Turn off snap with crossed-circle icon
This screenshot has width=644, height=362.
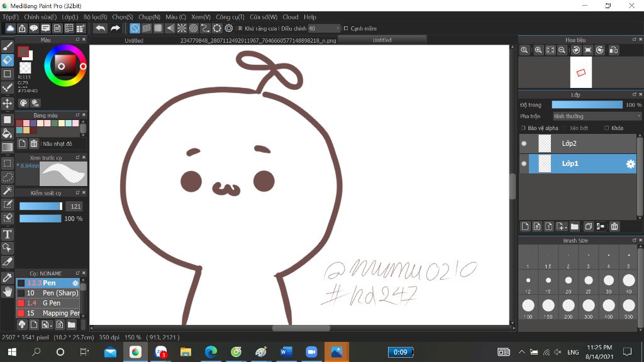pos(135,28)
